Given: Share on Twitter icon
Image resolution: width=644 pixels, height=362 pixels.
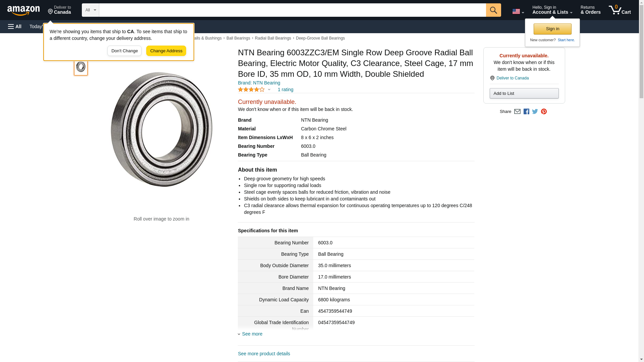Looking at the screenshot, I should tap(535, 112).
